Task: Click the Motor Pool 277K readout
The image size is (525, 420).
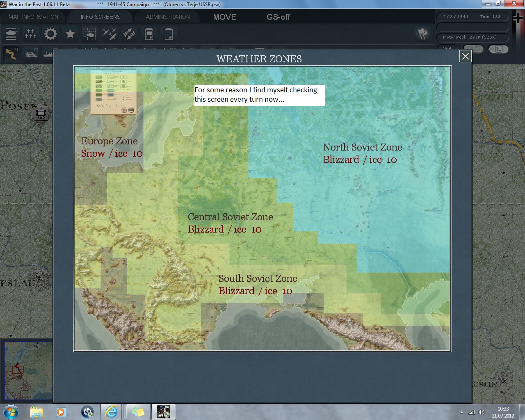Action: point(472,37)
